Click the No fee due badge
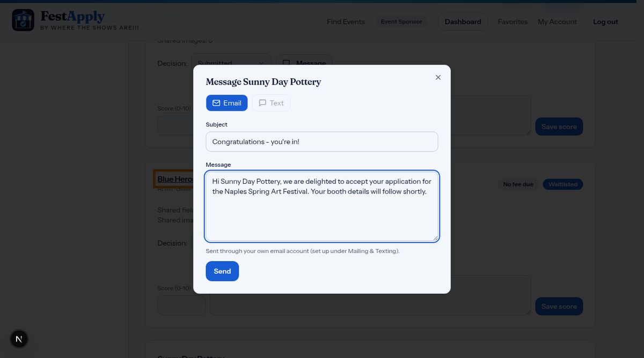This screenshot has height=358, width=644. pos(518,184)
